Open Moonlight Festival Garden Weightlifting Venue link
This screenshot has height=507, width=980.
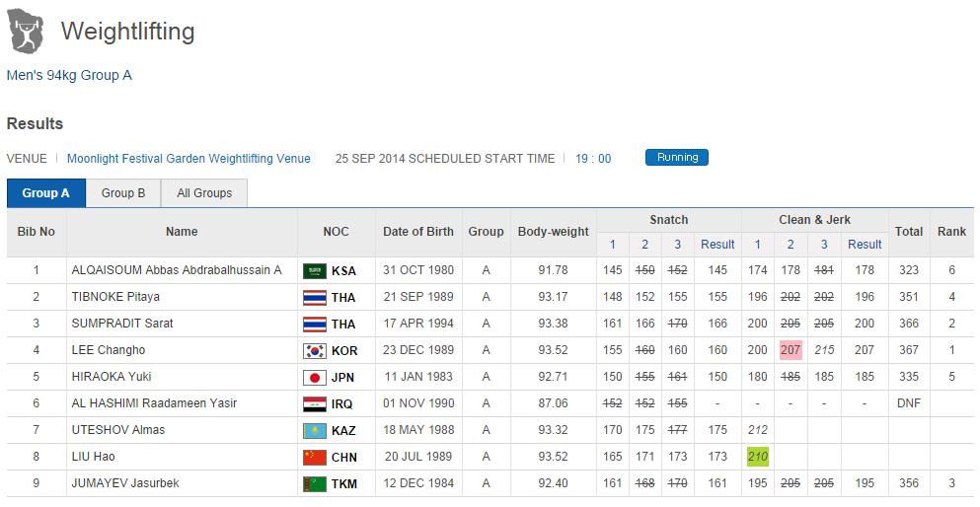tap(188, 159)
